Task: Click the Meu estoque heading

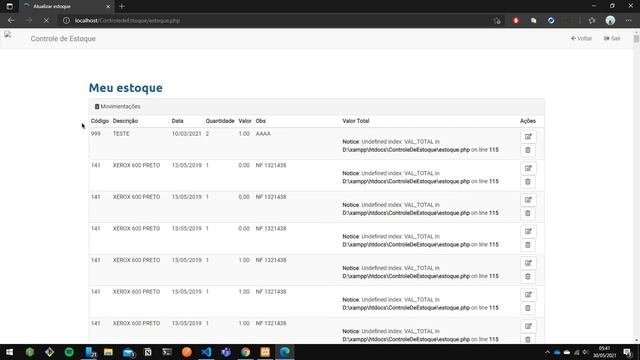Action: coord(126,88)
